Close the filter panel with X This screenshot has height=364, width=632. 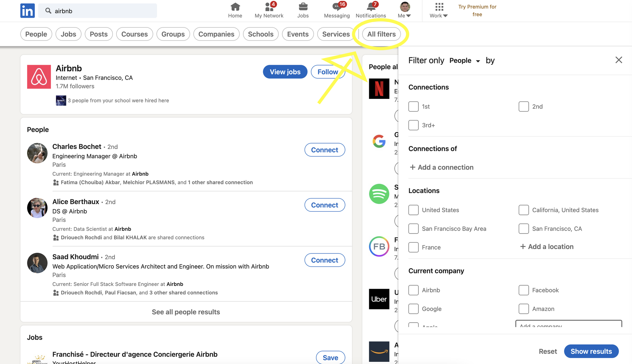(x=618, y=60)
